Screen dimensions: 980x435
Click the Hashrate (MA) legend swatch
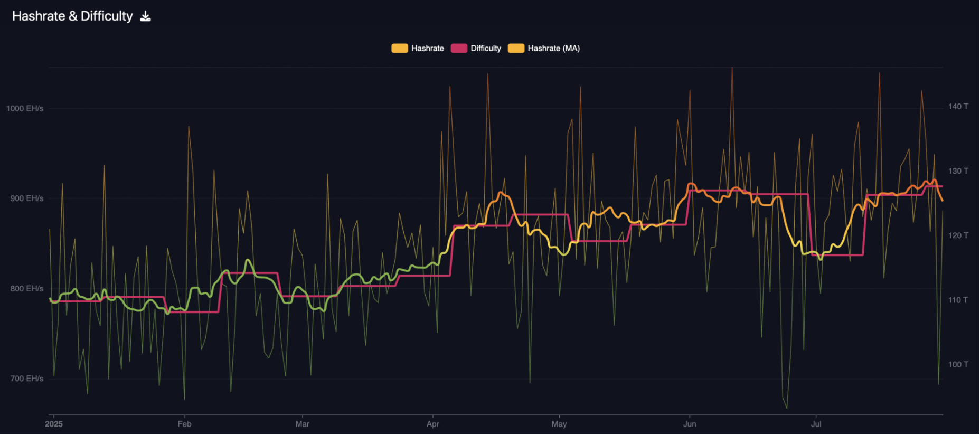(516, 49)
